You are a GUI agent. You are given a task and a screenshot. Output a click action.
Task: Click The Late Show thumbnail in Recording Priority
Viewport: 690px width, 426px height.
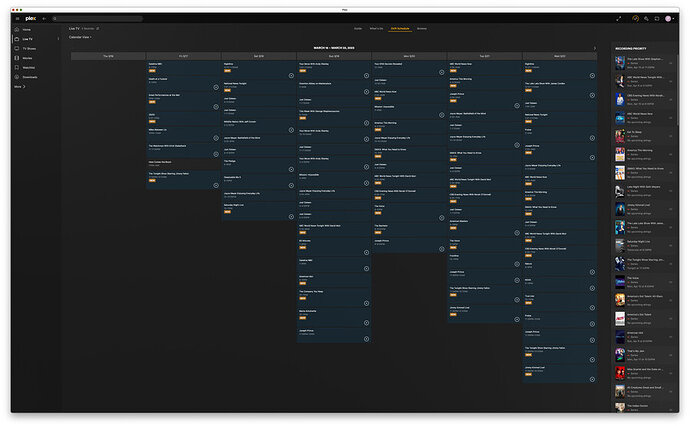coord(620,63)
